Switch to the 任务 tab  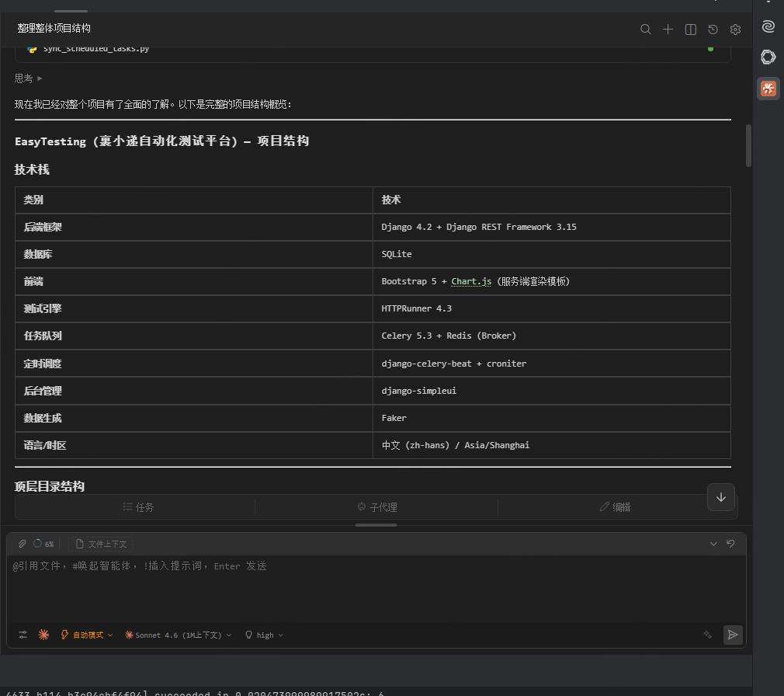(x=138, y=507)
